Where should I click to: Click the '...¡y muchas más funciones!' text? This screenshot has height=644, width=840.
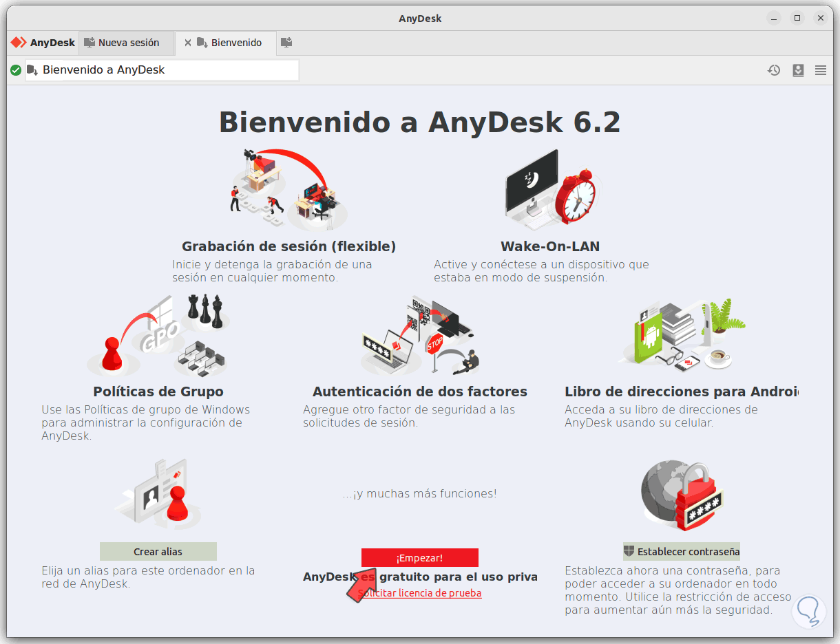coord(420,494)
